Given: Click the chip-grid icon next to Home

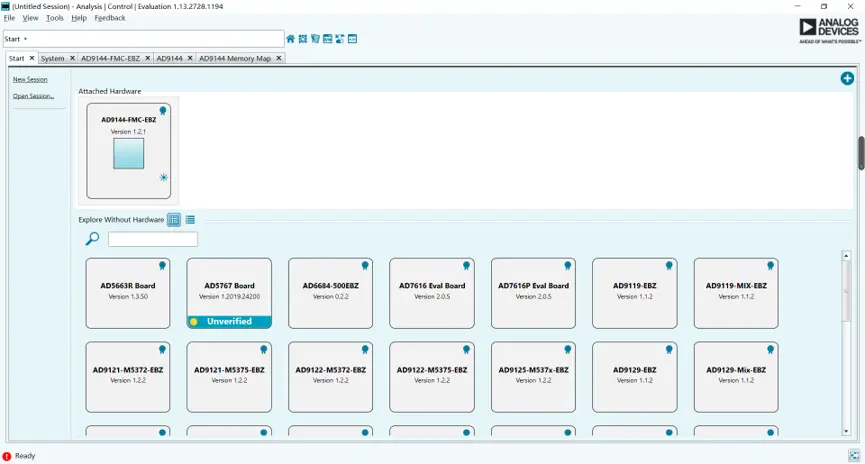Looking at the screenshot, I should click(x=303, y=39).
